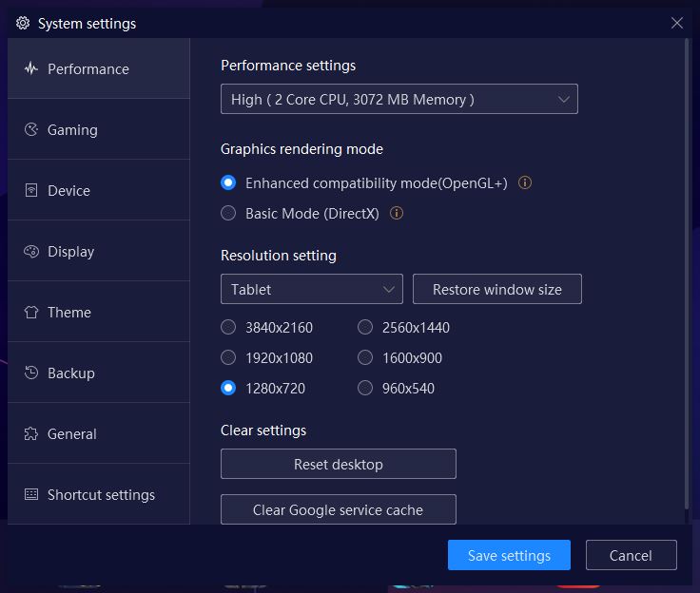Click the Display palette icon
The image size is (700, 593).
coord(31,252)
